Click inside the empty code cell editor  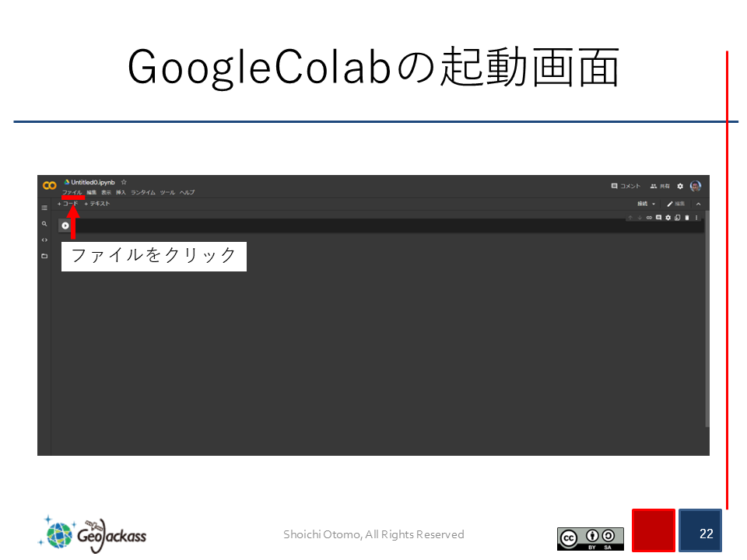coord(350,226)
